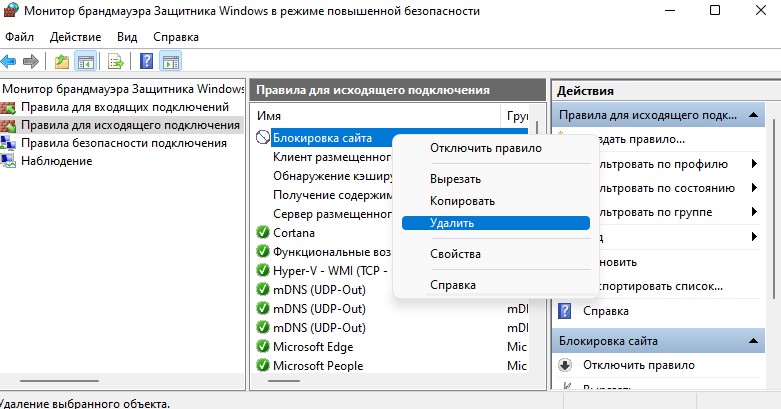
Task: Select the Наблюдение tree node
Action: pos(57,160)
